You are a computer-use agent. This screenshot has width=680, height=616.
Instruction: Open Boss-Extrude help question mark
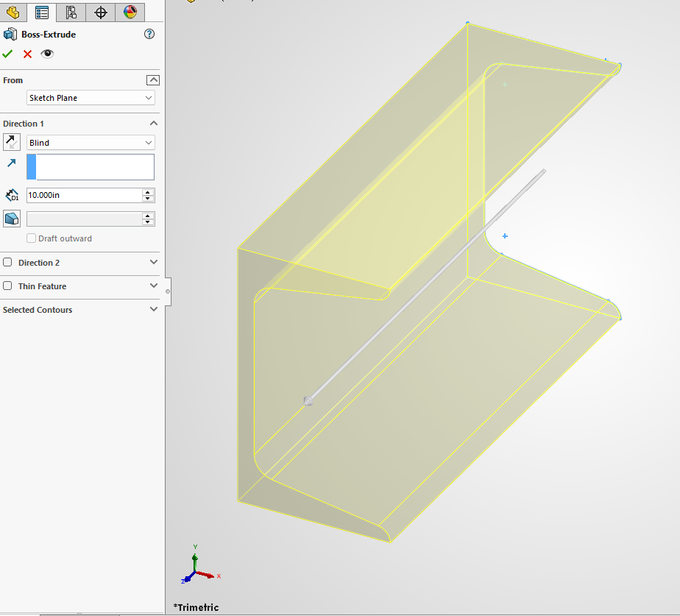coord(149,34)
